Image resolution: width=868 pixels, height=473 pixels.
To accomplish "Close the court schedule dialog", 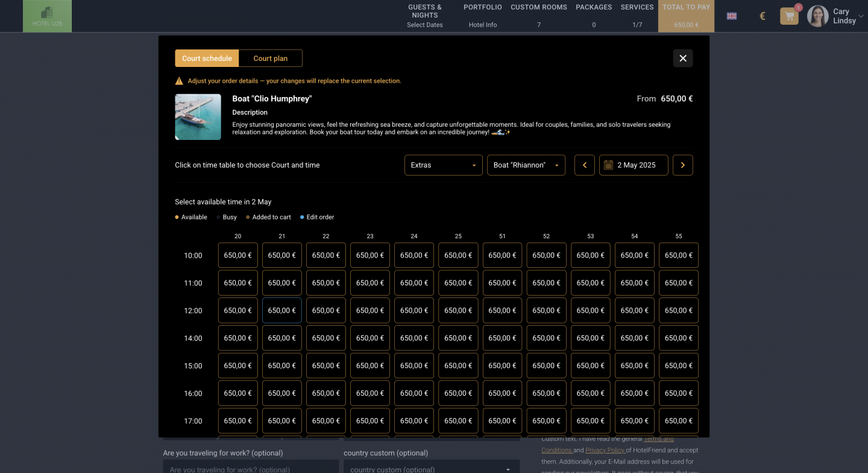I will pos(683,59).
